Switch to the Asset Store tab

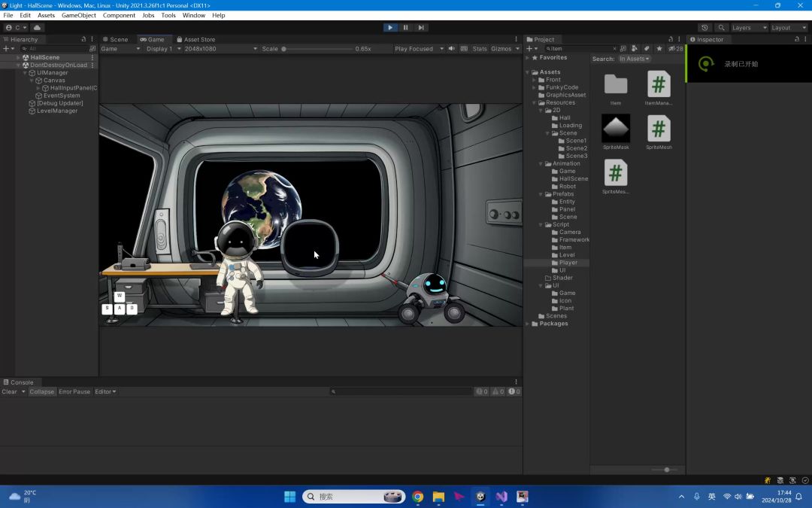[x=195, y=39]
